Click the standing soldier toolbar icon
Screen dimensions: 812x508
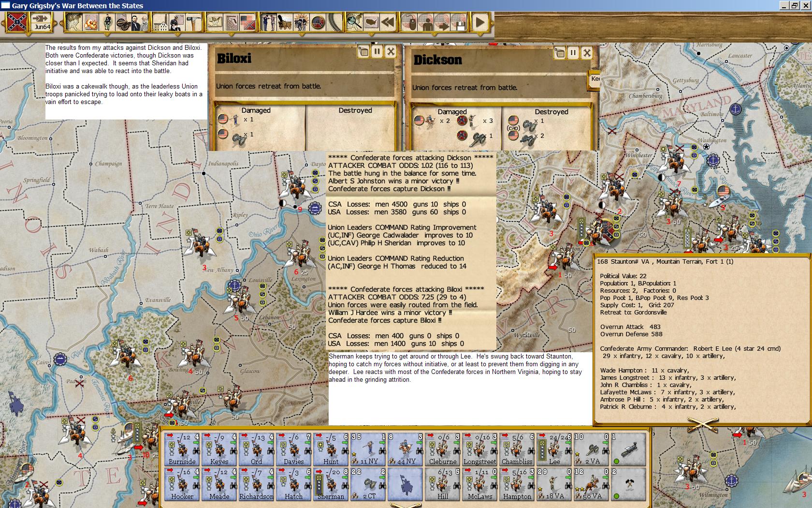point(107,22)
